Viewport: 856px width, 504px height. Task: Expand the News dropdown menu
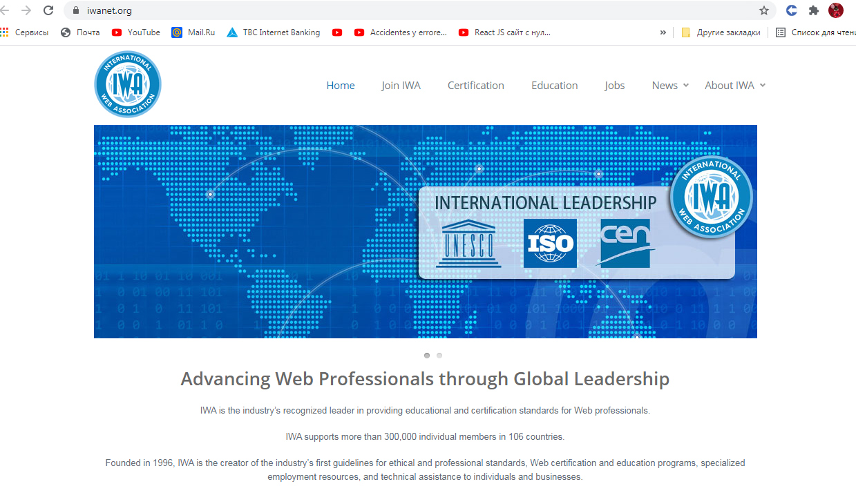tap(669, 86)
